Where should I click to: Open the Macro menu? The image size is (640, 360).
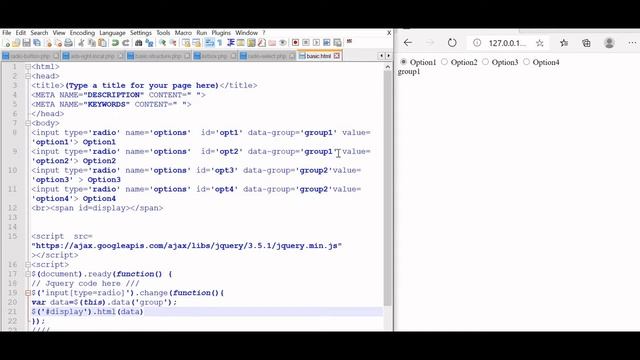click(183, 33)
